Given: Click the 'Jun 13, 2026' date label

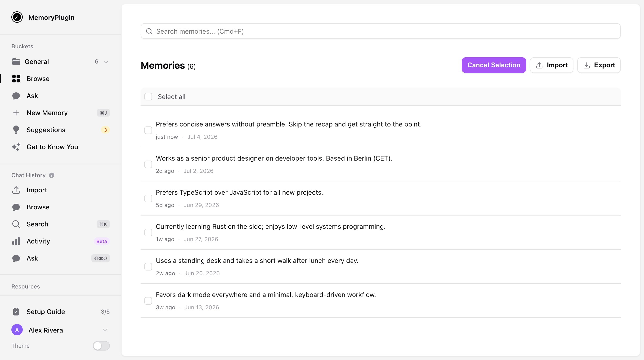Looking at the screenshot, I should (202, 307).
